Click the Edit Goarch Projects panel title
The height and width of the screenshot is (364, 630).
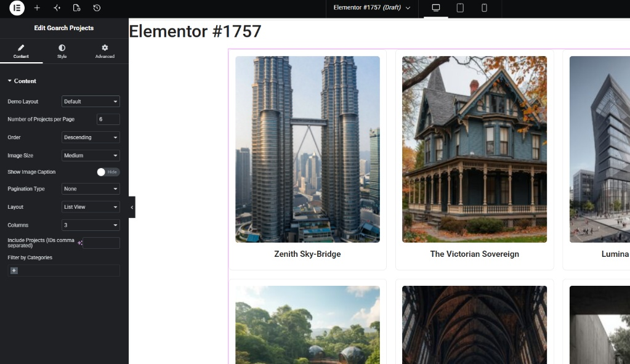tap(64, 28)
